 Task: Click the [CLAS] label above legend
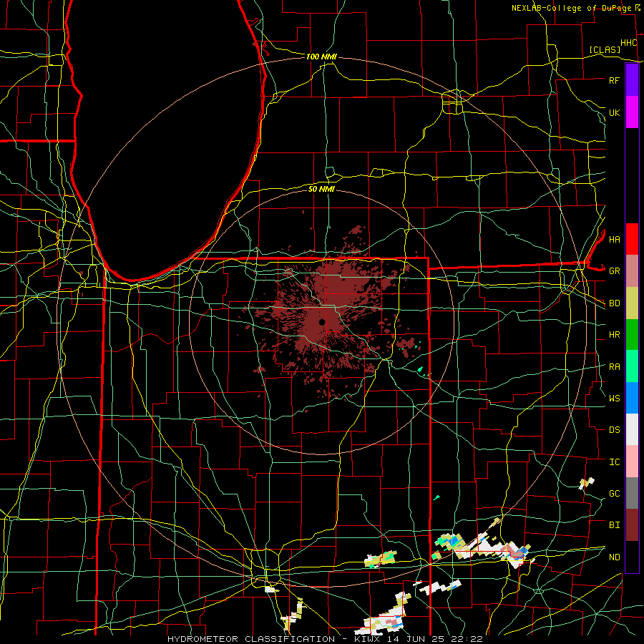point(605,50)
